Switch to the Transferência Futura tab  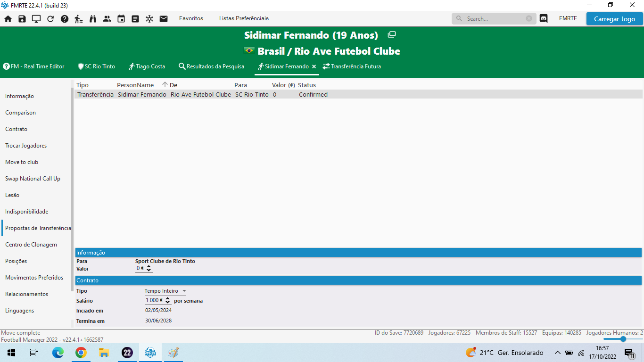point(352,66)
